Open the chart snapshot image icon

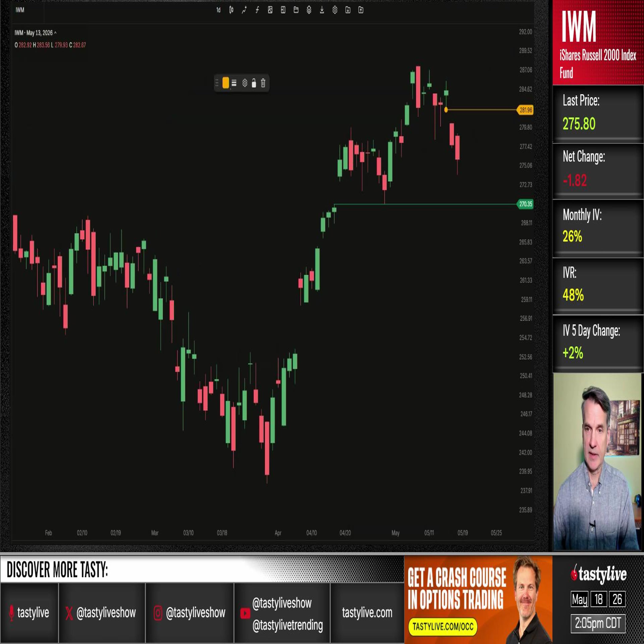[x=270, y=10]
